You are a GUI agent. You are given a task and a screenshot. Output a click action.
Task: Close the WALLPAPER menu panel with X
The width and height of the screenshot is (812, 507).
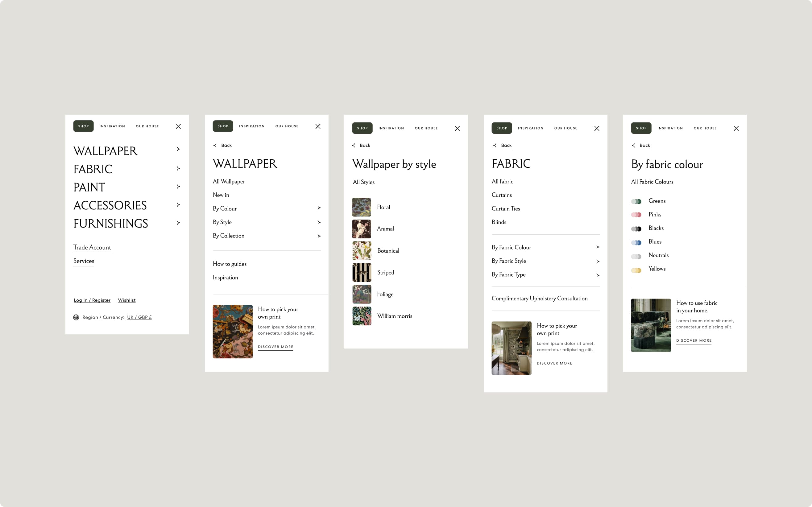(x=318, y=126)
